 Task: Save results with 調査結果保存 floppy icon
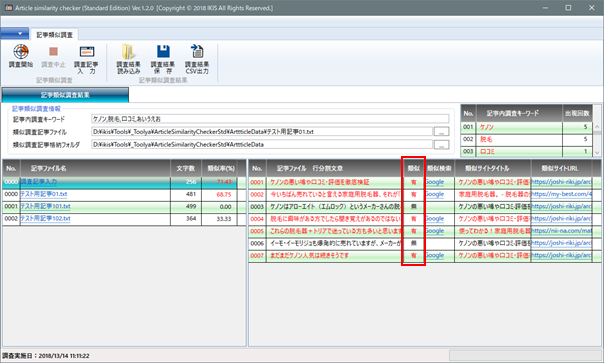click(163, 59)
